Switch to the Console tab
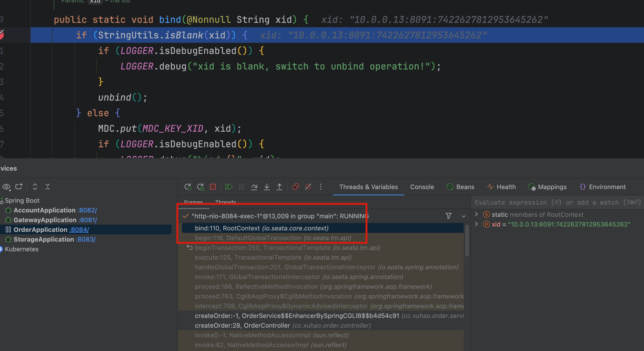 [x=422, y=187]
